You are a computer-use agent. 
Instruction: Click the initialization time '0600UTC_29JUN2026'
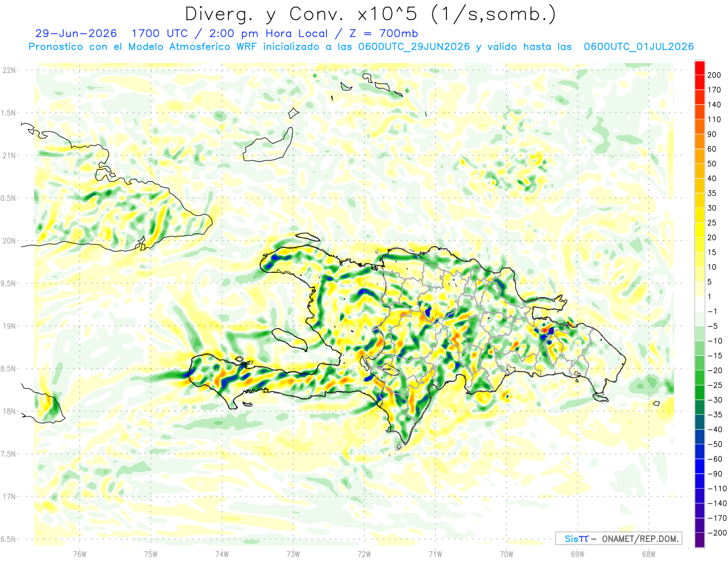pyautogui.click(x=414, y=47)
